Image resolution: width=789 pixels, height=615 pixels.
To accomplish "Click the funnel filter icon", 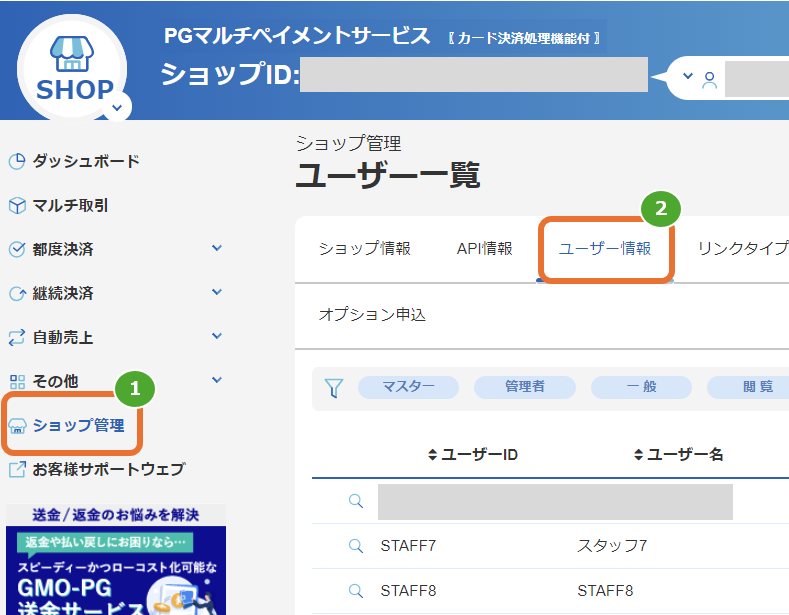I will 334,388.
